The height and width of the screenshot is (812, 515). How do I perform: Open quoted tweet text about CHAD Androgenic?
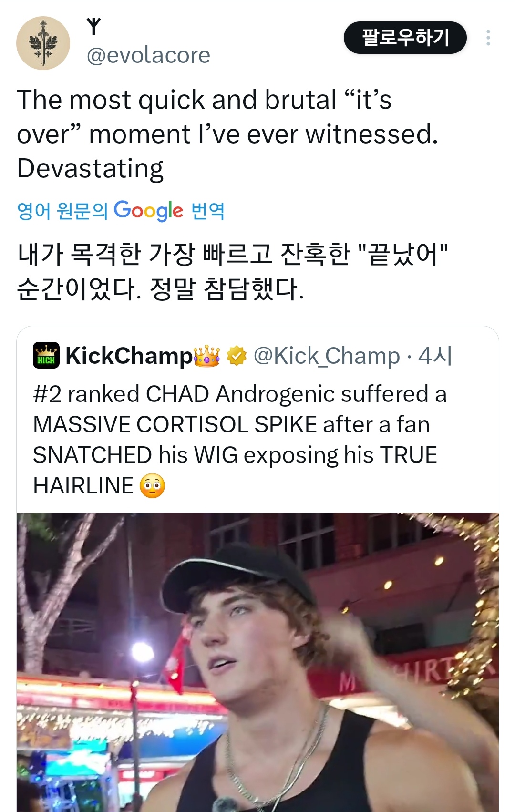pyautogui.click(x=240, y=440)
